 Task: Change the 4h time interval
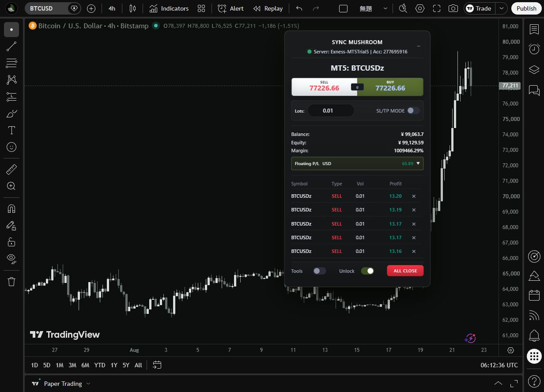coord(112,8)
